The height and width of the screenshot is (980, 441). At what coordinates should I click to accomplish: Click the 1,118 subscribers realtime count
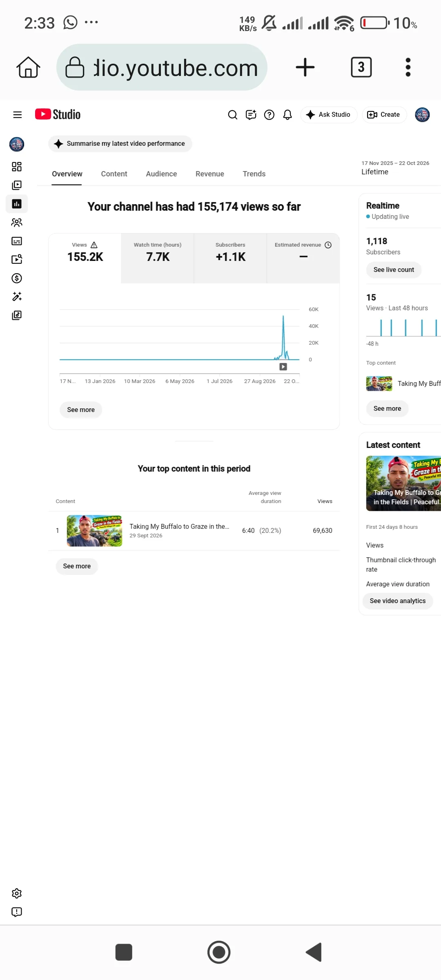pos(376,241)
